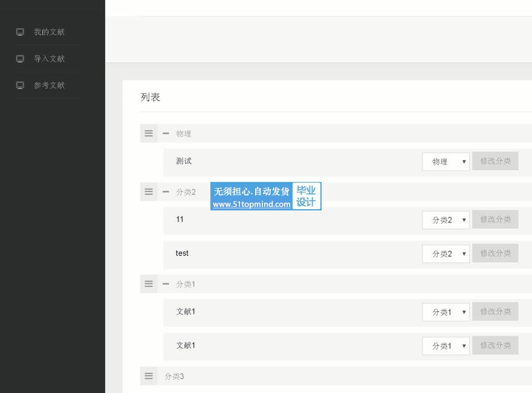Image resolution: width=532 pixels, height=393 pixels.
Task: Open the category dropdown in the test row
Action: [x=446, y=254]
